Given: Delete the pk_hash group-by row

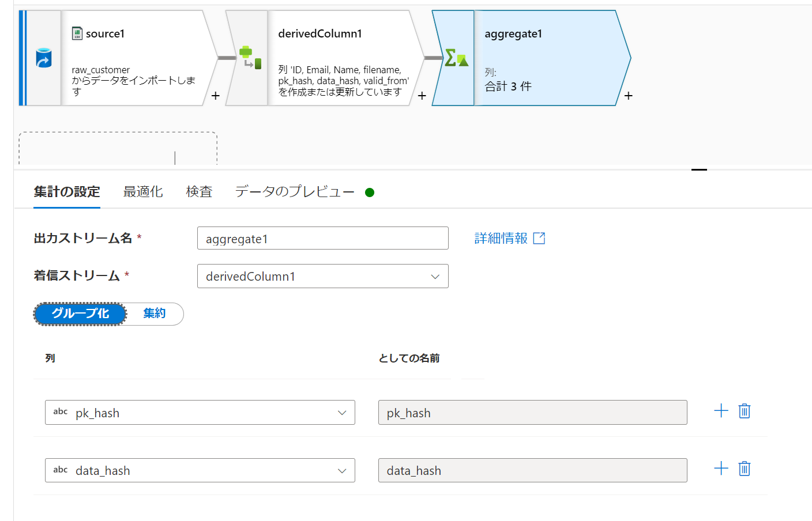Looking at the screenshot, I should 745,411.
